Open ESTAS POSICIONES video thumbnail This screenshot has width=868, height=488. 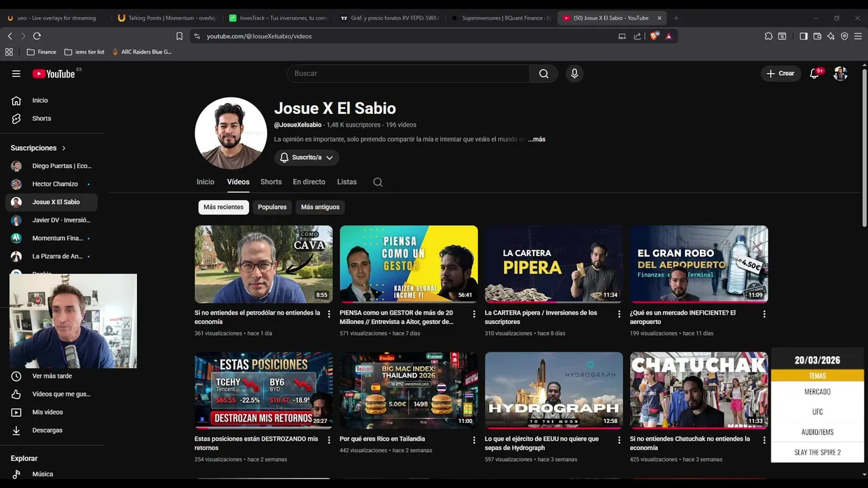point(264,390)
